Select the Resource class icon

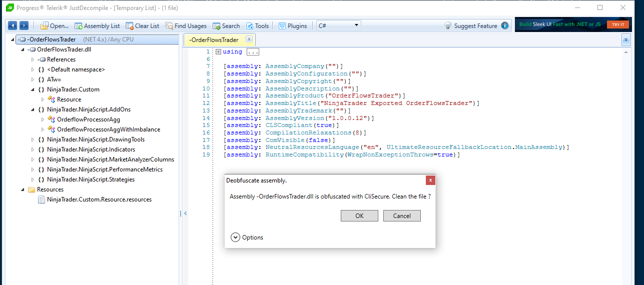51,99
